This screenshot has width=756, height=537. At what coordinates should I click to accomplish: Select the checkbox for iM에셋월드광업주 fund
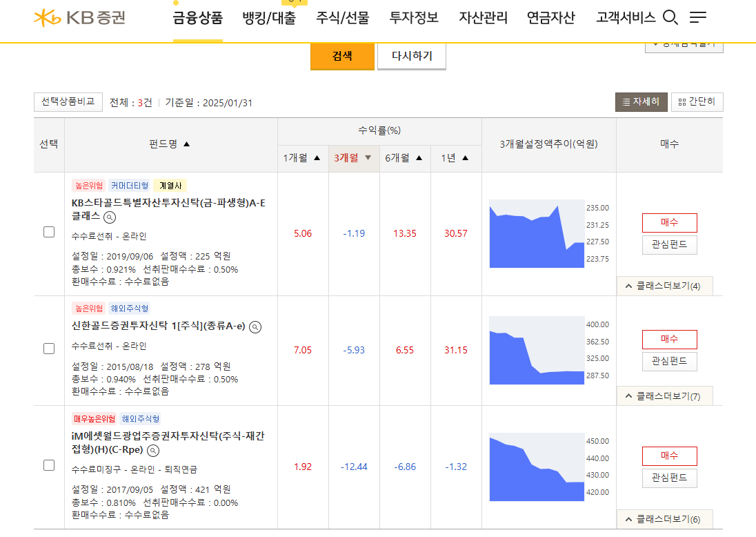click(x=48, y=465)
